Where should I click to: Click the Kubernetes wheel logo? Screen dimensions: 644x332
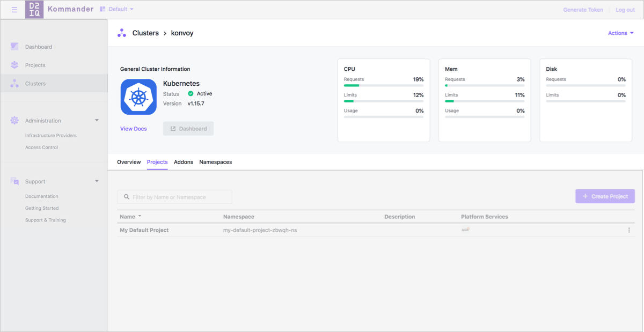click(x=138, y=97)
